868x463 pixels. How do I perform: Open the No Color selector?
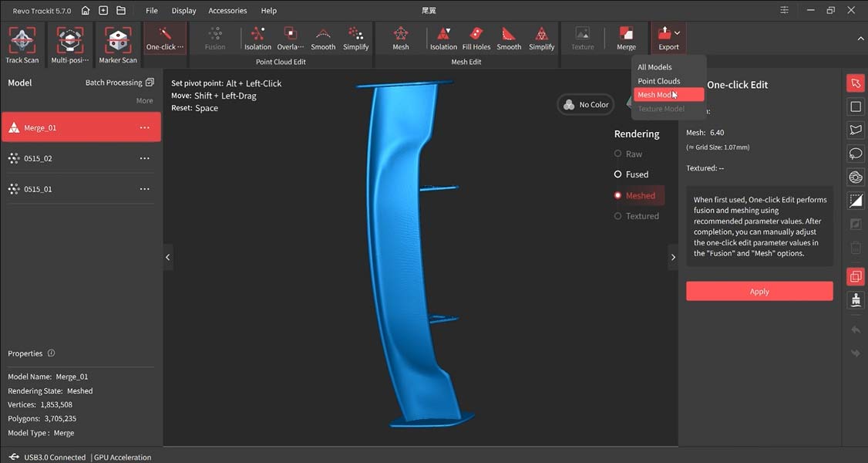tap(586, 105)
